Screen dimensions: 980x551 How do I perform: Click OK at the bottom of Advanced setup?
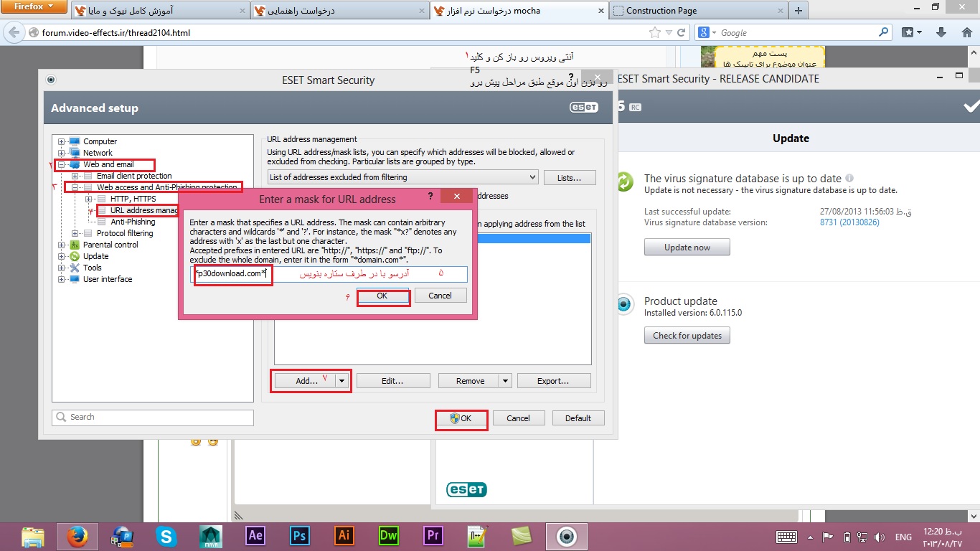tap(461, 418)
